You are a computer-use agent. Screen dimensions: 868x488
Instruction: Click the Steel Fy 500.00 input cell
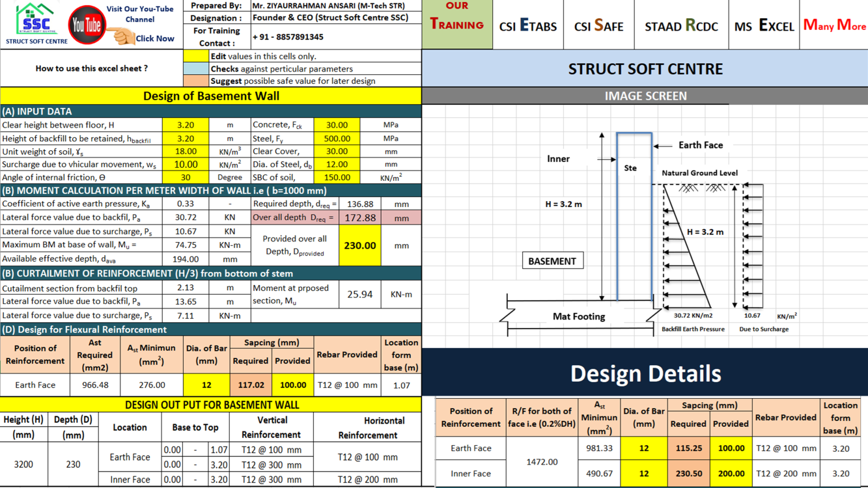pyautogui.click(x=337, y=139)
